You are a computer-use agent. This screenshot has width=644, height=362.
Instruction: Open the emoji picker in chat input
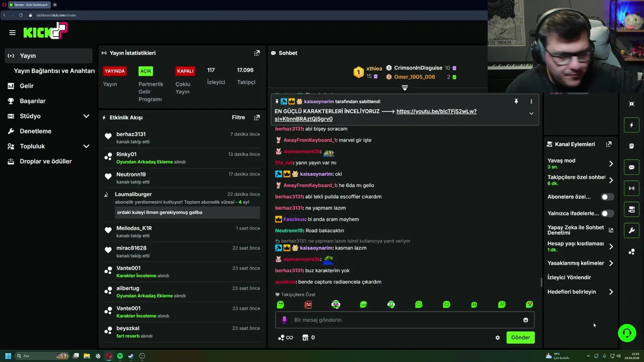(526, 320)
